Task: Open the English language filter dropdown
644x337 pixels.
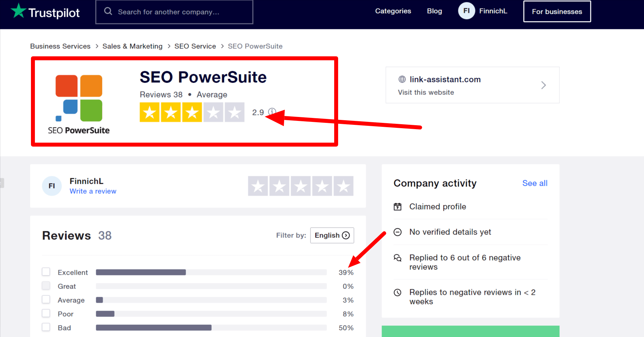Action: 332,235
